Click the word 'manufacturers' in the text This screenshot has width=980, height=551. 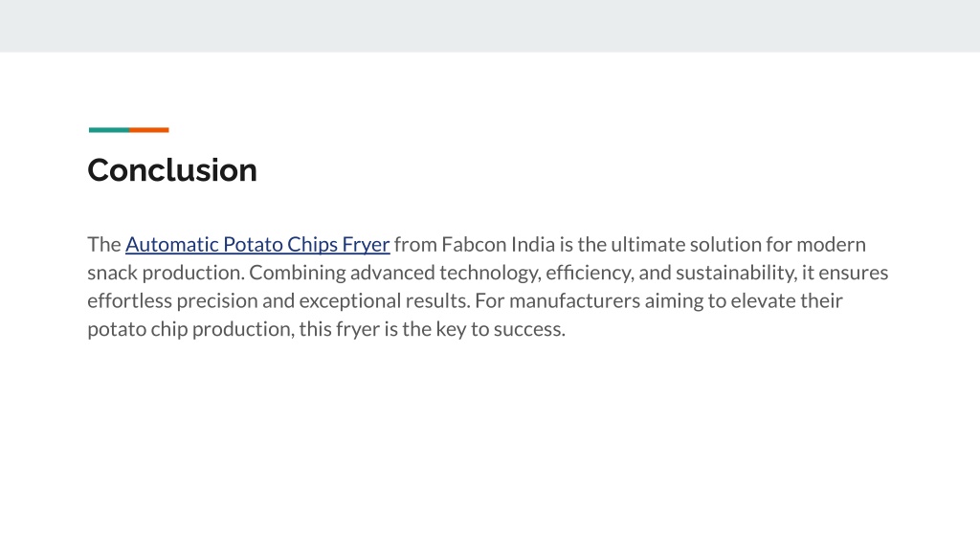coord(574,300)
